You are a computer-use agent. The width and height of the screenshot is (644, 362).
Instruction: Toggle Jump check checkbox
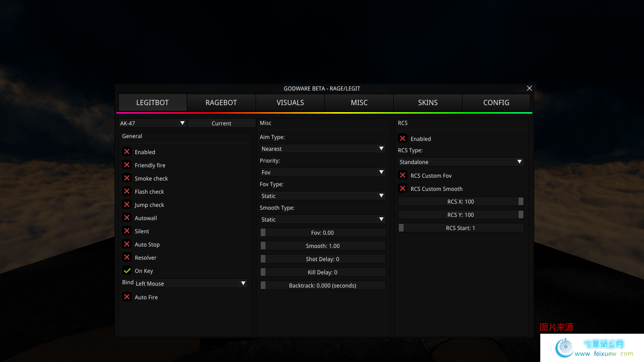[127, 205]
